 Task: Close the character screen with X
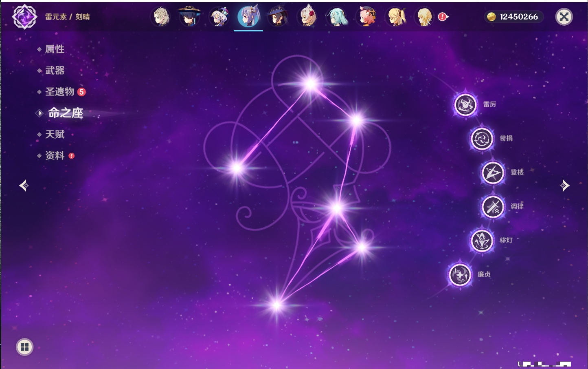point(564,17)
